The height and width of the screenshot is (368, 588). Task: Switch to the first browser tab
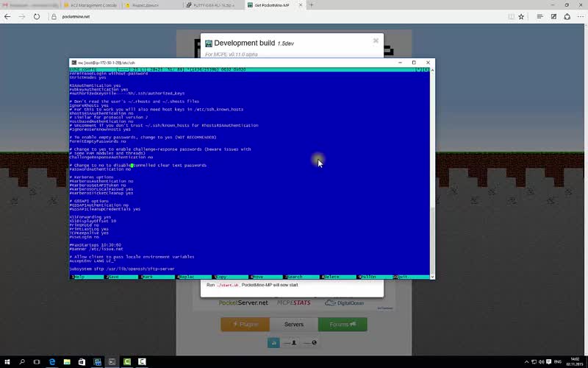coord(30,5)
